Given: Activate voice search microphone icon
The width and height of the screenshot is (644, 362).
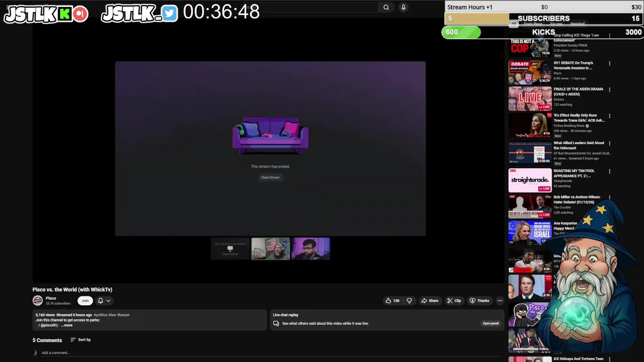Looking at the screenshot, I should (x=403, y=7).
